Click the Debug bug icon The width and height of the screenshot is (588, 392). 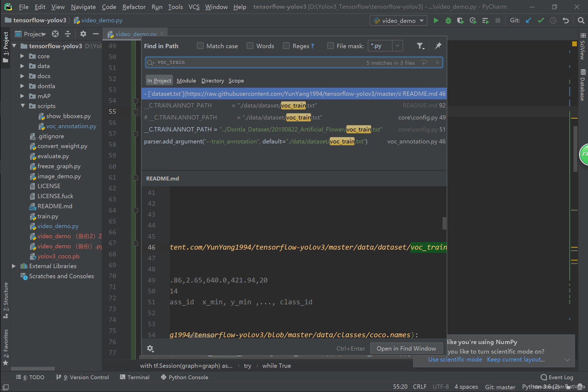[448, 20]
